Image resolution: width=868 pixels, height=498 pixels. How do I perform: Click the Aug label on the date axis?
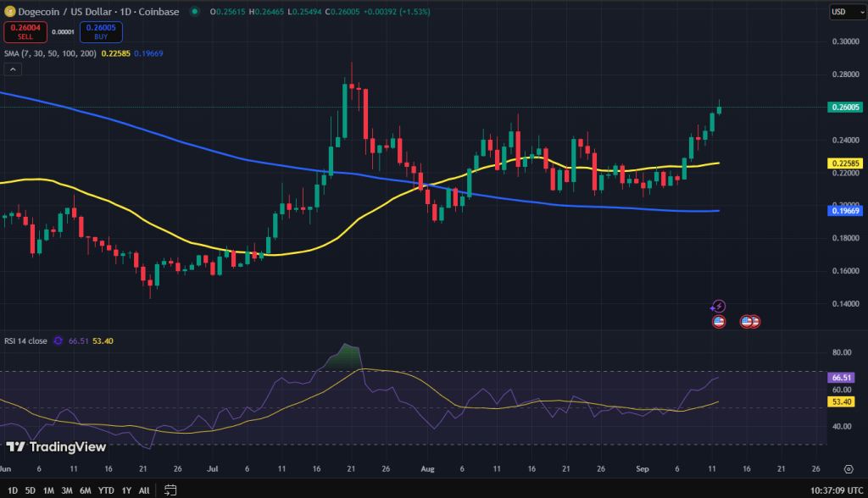tap(427, 468)
